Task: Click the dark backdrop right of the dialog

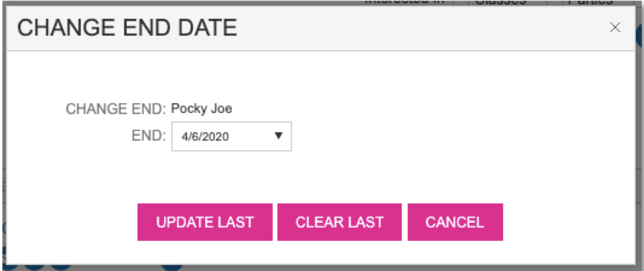Action: (640, 147)
